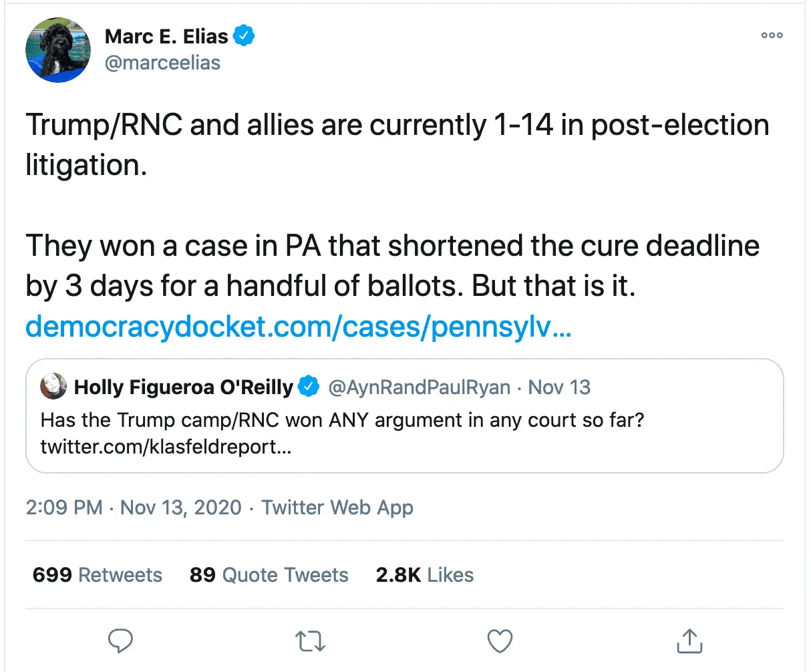Open the Marc E. Elias display name

[166, 36]
